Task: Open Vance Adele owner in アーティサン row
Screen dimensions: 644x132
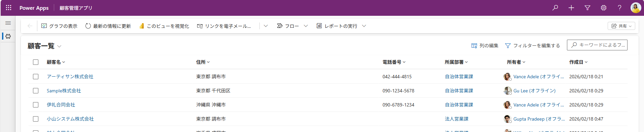Action: [539, 77]
